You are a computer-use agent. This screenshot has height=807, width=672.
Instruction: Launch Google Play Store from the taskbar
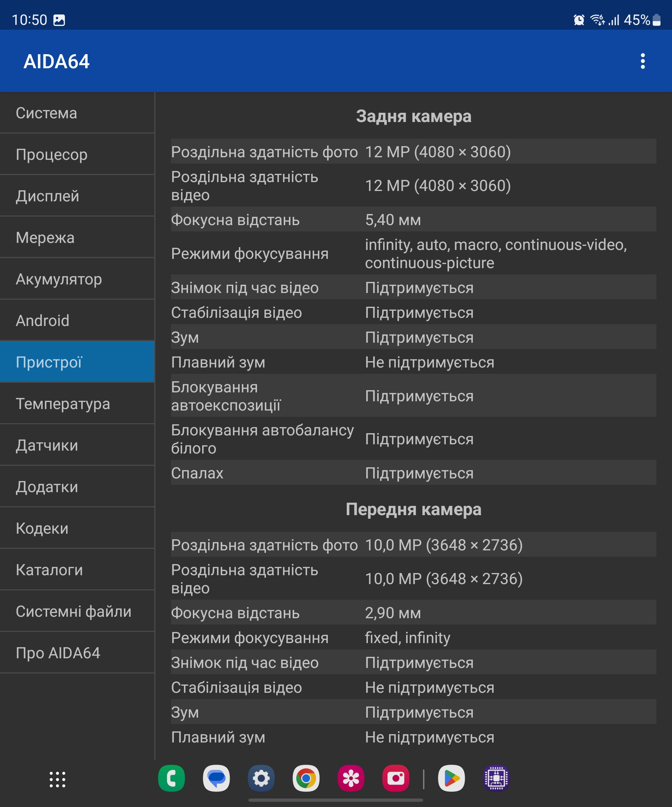tap(451, 778)
